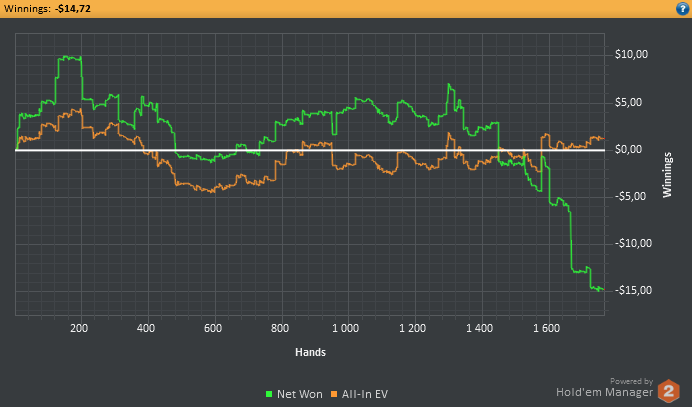Click the 1 400 hands axis label
692x407 pixels.
tap(479, 328)
